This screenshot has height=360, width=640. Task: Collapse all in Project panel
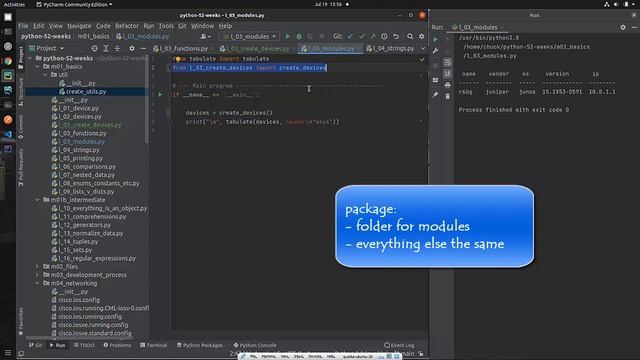click(117, 48)
